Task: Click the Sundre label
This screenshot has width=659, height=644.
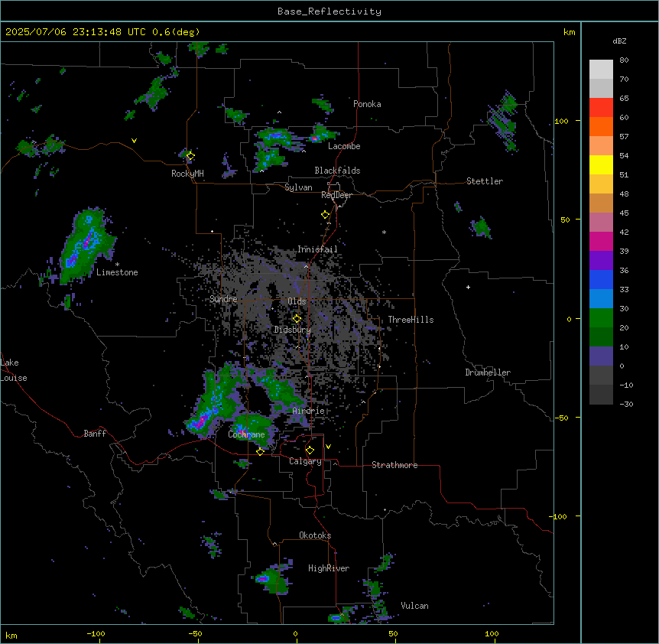Action: click(223, 299)
